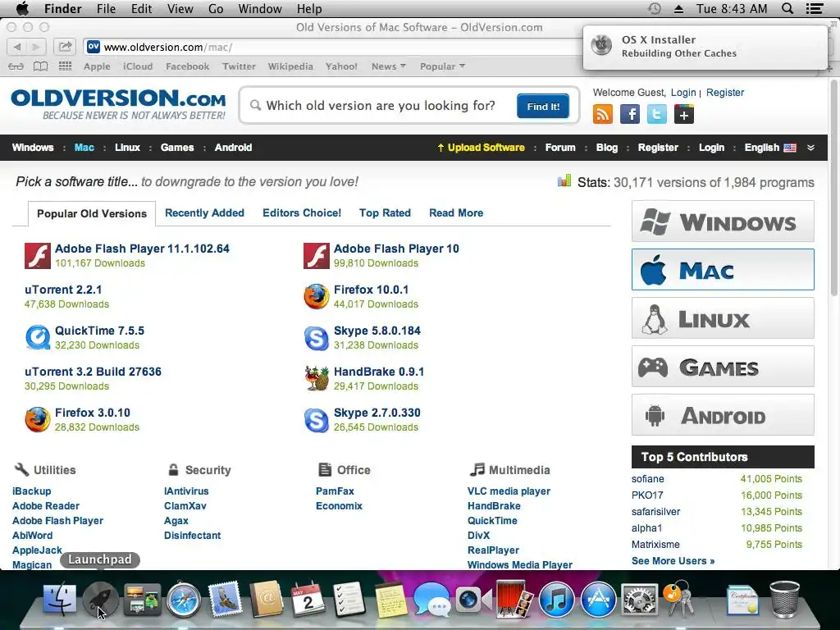The height and width of the screenshot is (630, 840).
Task: Open System Preferences gear in Dock
Action: click(639, 599)
